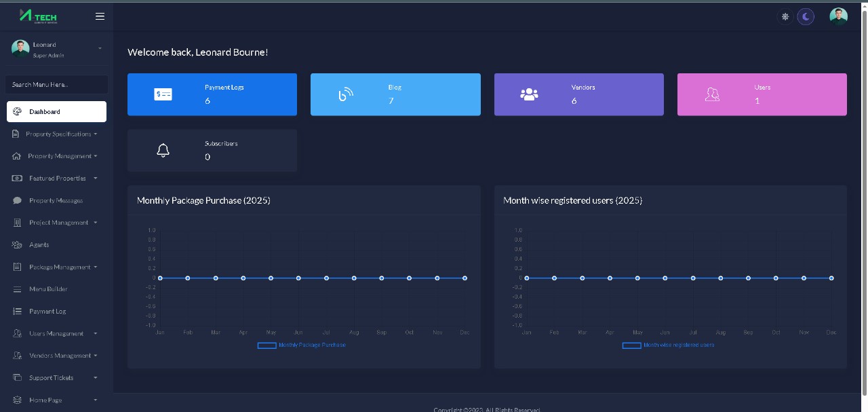Select Dashboard in the sidebar menu
This screenshot has width=868, height=412.
pyautogui.click(x=56, y=112)
